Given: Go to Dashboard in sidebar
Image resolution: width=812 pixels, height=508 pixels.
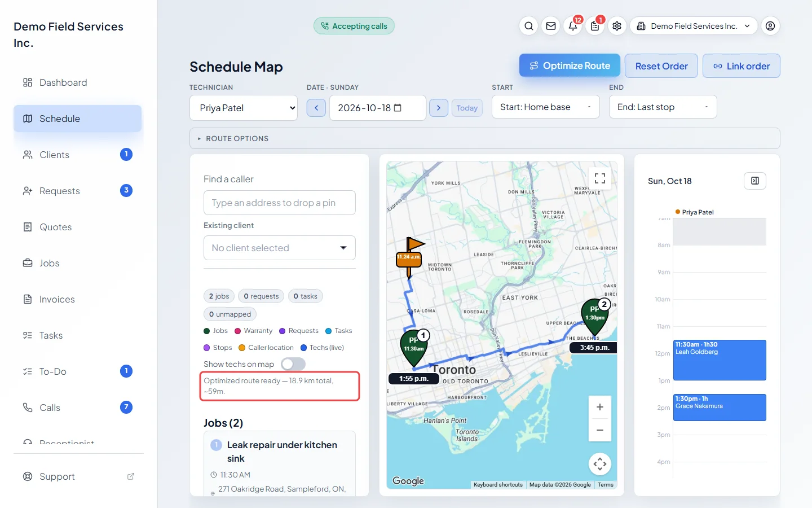Looking at the screenshot, I should click(78, 82).
